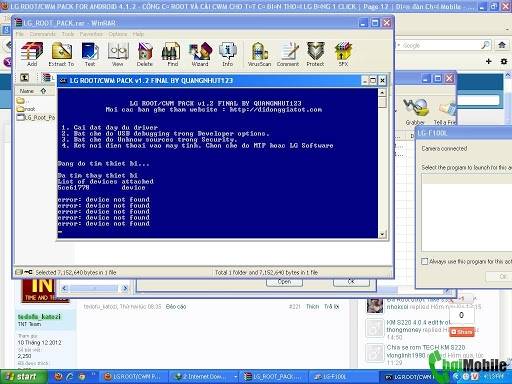Switch to LG-F100L taskbar item
The width and height of the screenshot is (512, 384).
tap(331, 377)
